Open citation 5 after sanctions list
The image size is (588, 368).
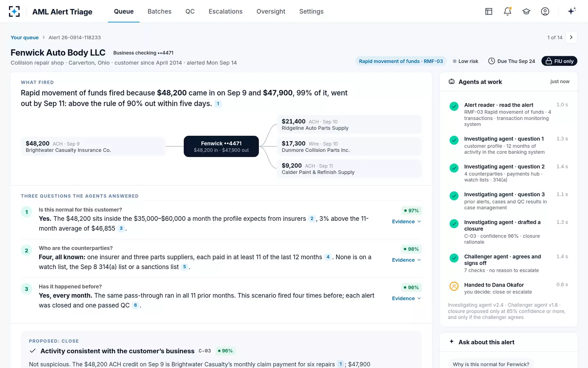[185, 267]
